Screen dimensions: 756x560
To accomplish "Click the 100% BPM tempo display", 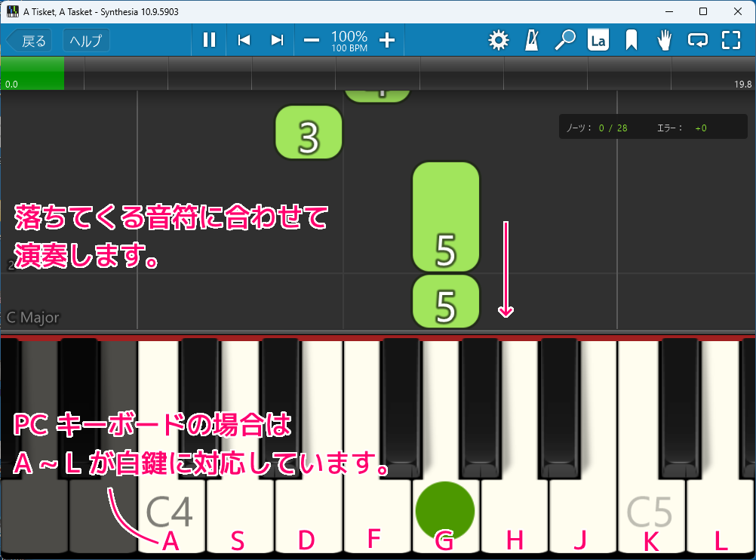I will [349, 41].
